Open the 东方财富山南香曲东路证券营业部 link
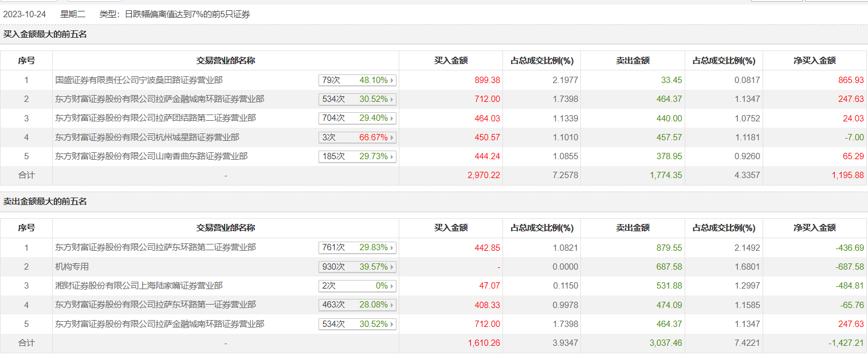The image size is (868, 355). [x=152, y=156]
